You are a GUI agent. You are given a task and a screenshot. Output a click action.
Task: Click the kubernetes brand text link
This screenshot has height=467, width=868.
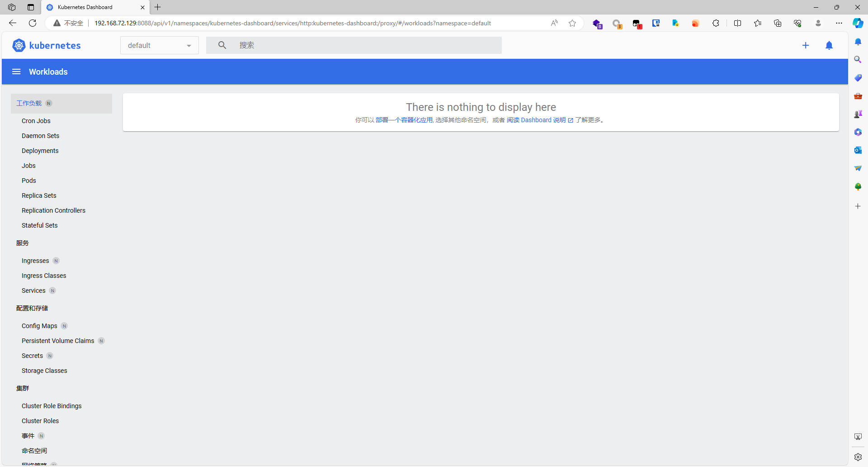pyautogui.click(x=55, y=45)
